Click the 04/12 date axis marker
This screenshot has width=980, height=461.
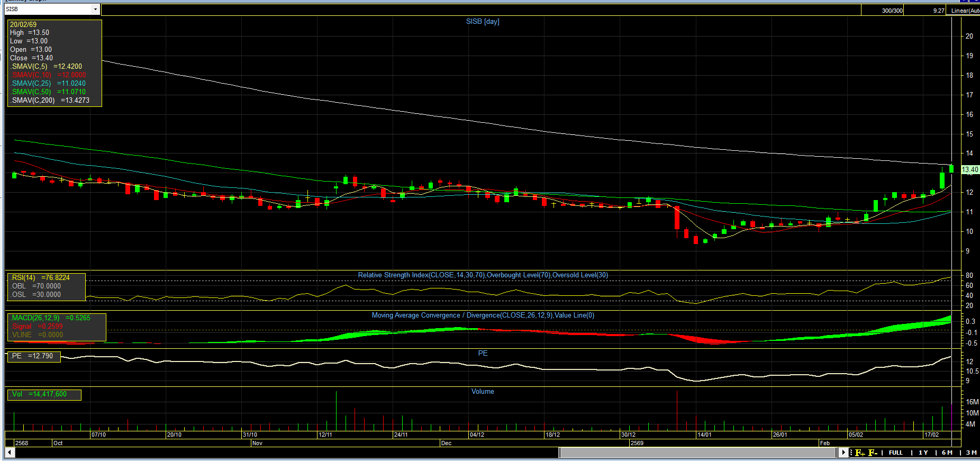click(x=477, y=435)
